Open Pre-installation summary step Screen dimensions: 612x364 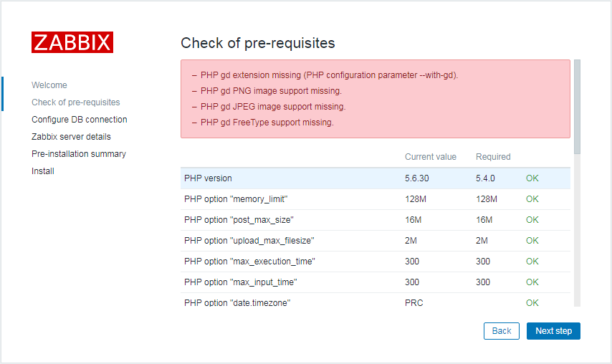click(79, 154)
